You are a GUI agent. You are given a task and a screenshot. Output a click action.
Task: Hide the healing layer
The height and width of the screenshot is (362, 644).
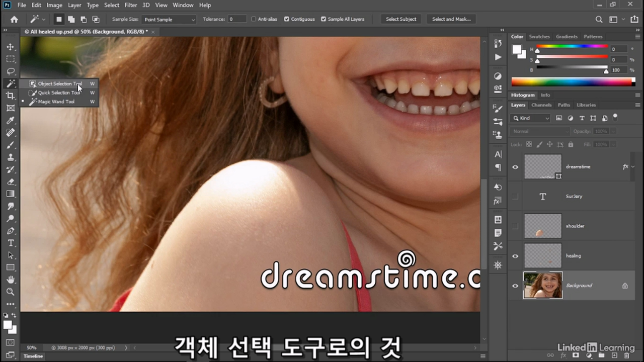(x=515, y=256)
